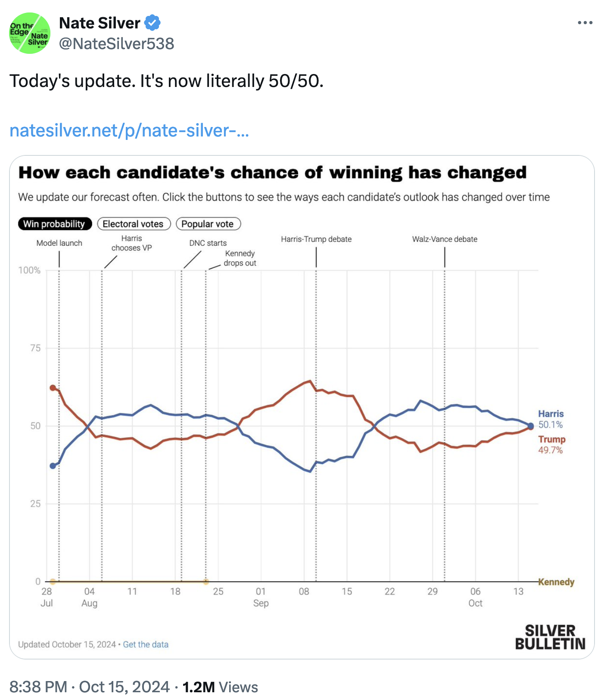Screen dimensions: 604x700
Task: Click the Trump endpoint dot on the chart
Action: coord(531,428)
